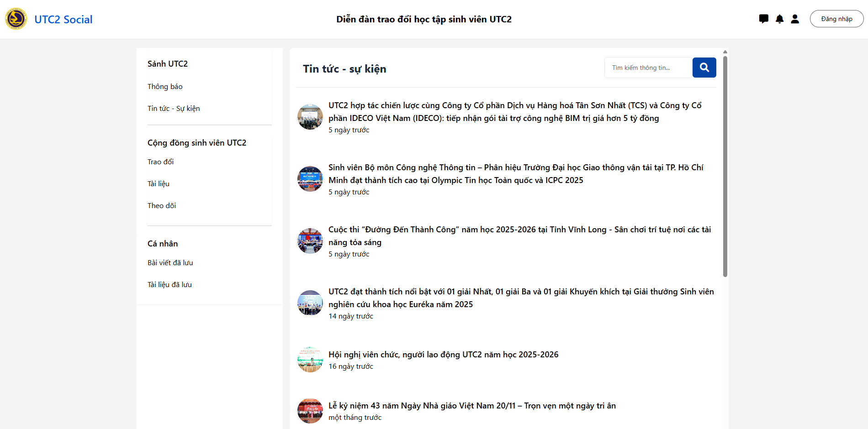Open the chat messages icon
868x429 pixels.
pyautogui.click(x=763, y=19)
